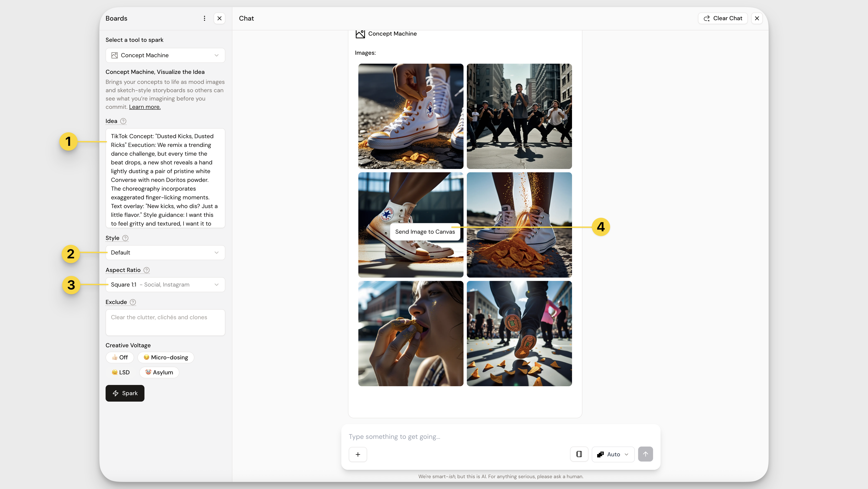Click the Spark button
868x489 pixels.
point(125,393)
